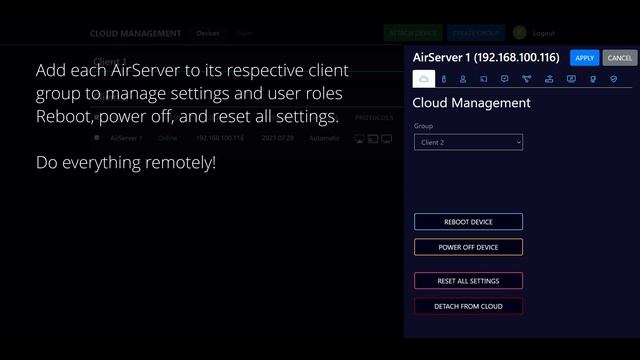Image resolution: width=640 pixels, height=360 pixels.
Task: Switch to the Devices tab in header
Action: pos(208,33)
